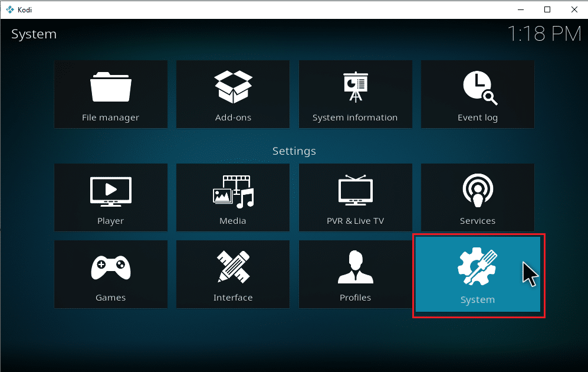Minimize the Kodi window
The height and width of the screenshot is (372, 588).
click(x=521, y=10)
